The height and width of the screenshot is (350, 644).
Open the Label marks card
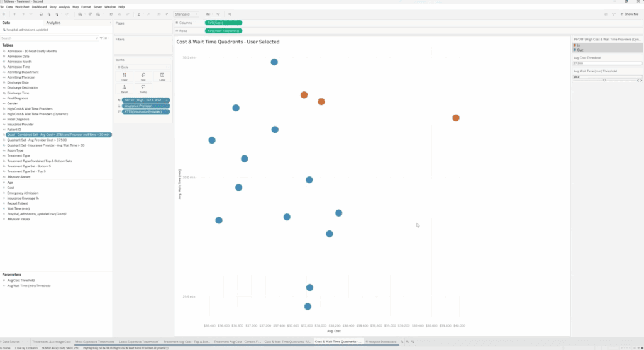point(162,77)
